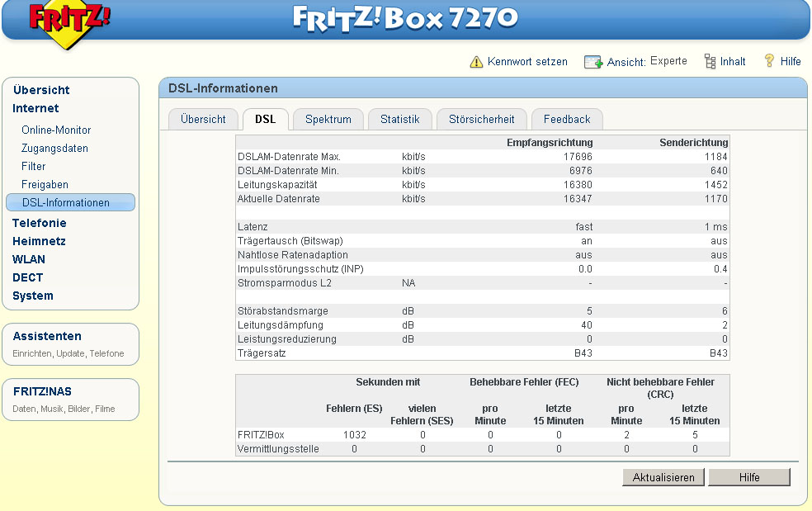Click the FRITZ!Box ES value 1032

coord(355,435)
